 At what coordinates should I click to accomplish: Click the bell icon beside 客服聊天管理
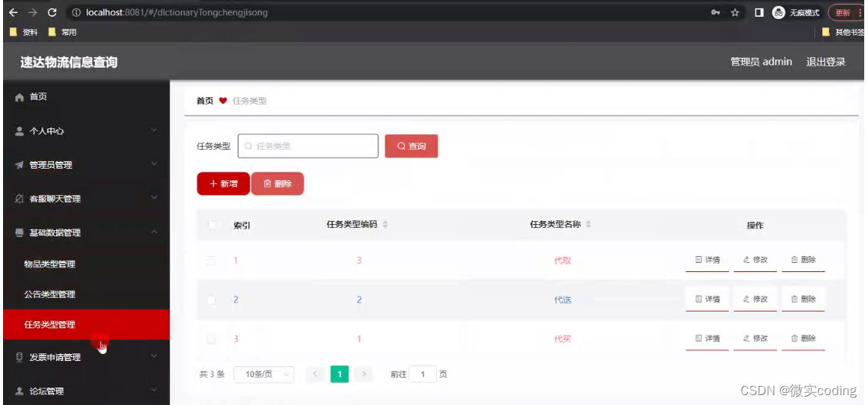tap(20, 199)
